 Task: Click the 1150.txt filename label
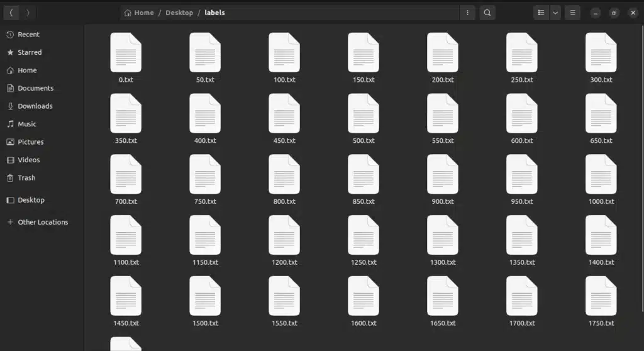pyautogui.click(x=206, y=262)
